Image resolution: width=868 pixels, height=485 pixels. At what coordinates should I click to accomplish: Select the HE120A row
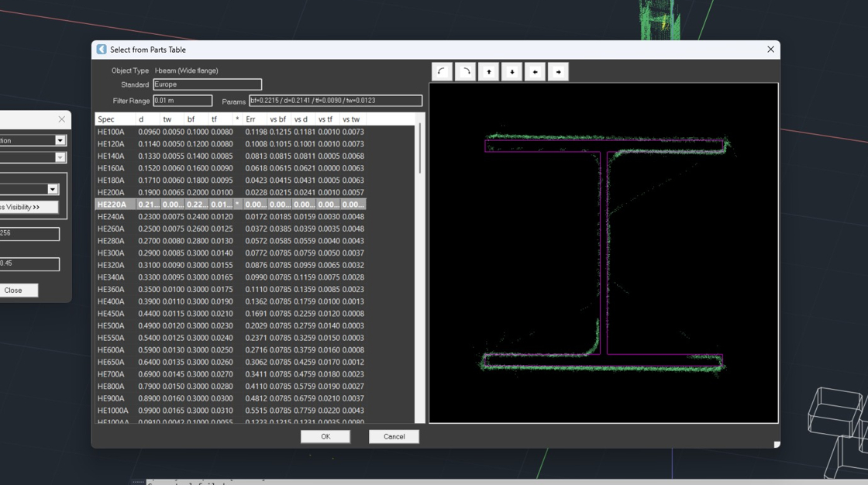(x=230, y=144)
